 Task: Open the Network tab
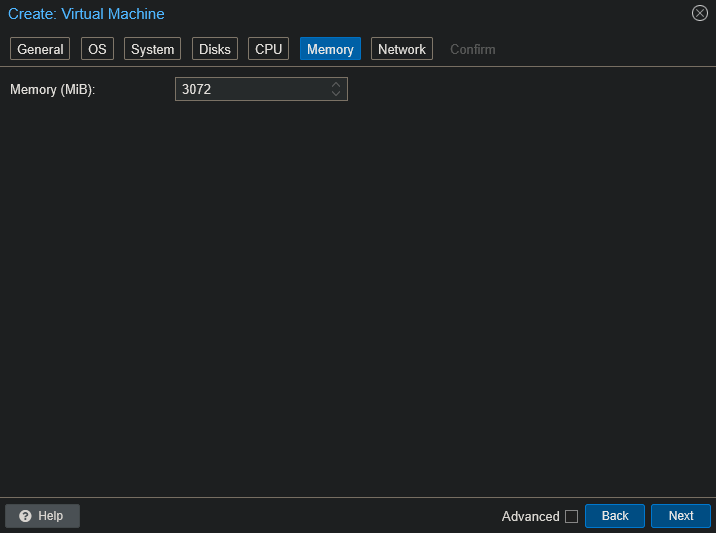(x=401, y=49)
